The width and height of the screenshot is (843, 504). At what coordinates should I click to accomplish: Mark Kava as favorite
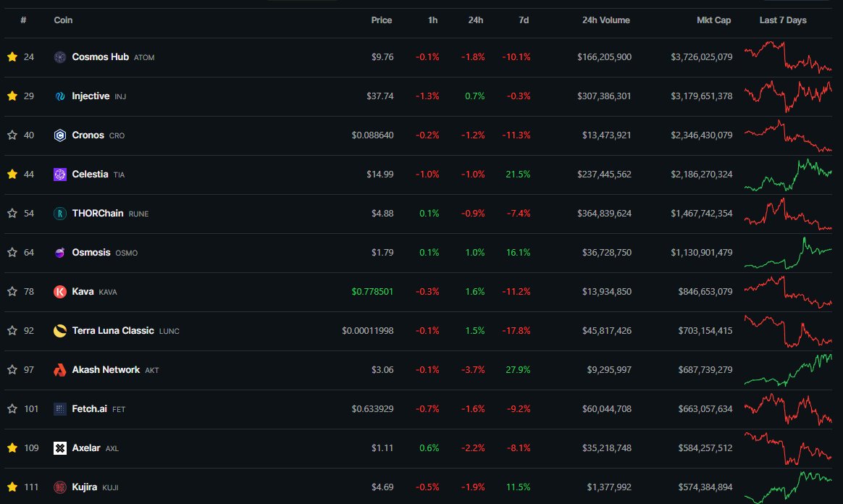pos(12,292)
